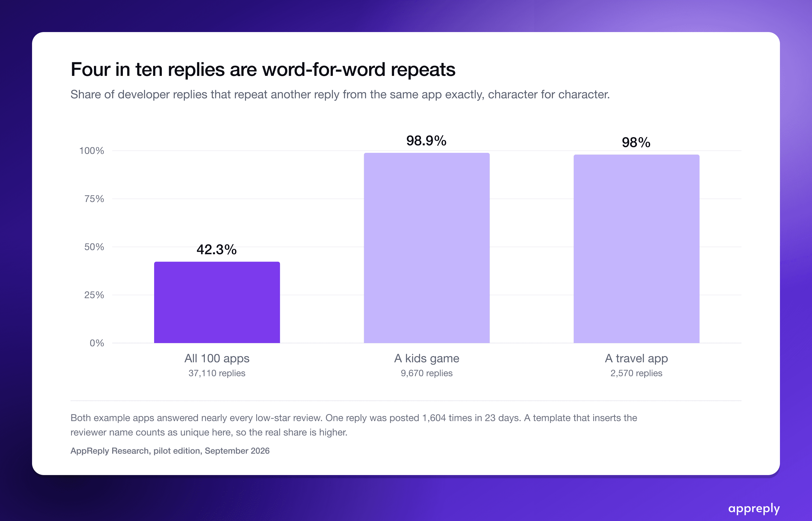Screen dimensions: 812x521
Task: Click the 98.9% value label
Action: [x=426, y=141]
